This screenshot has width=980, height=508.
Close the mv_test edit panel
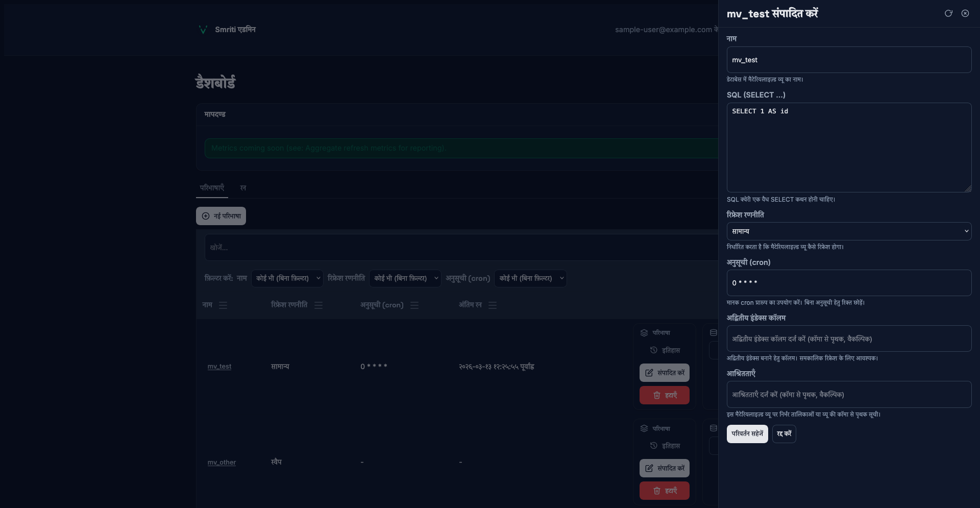pos(965,13)
